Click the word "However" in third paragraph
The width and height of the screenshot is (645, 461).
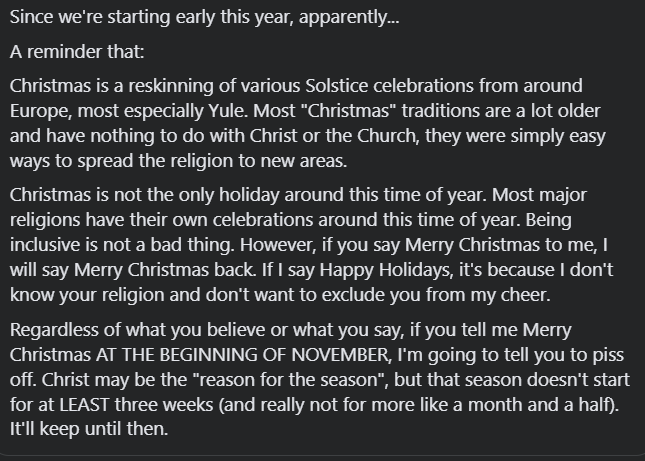pos(278,245)
